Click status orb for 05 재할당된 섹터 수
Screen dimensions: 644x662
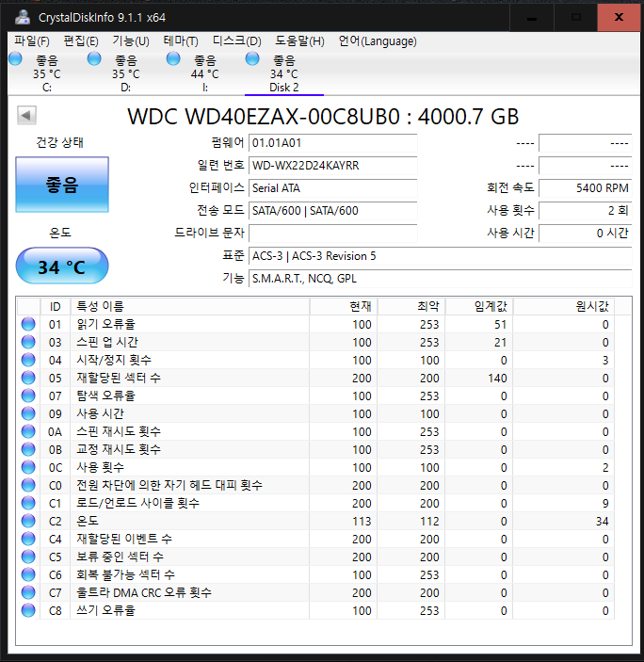[28, 378]
